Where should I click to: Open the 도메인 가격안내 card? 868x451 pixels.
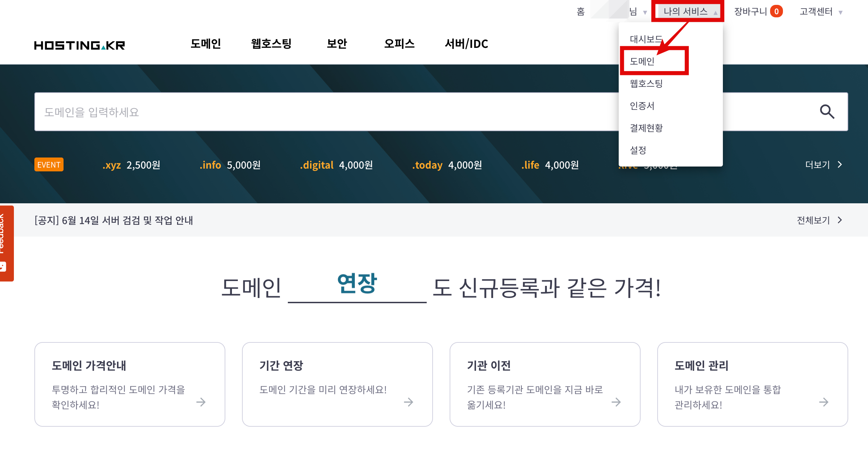130,384
